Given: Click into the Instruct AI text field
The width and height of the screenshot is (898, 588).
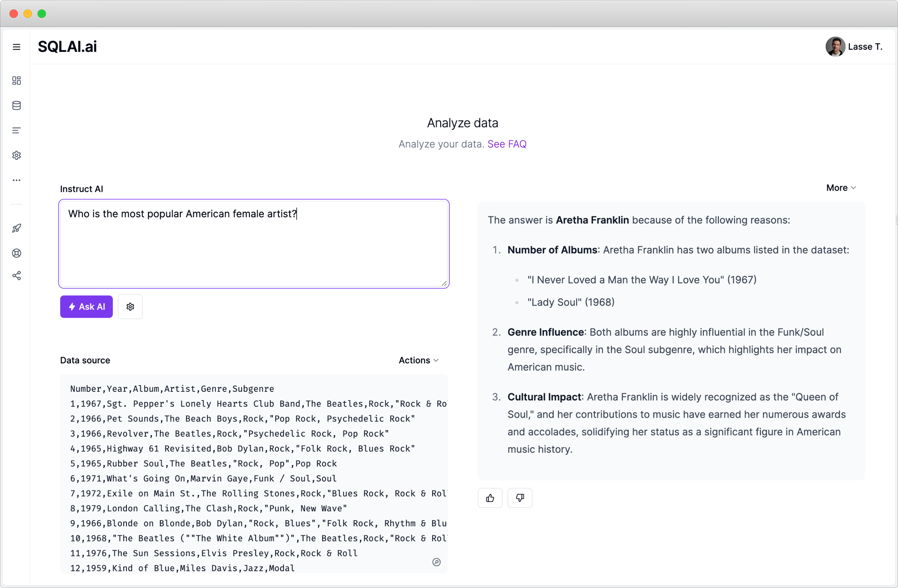Looking at the screenshot, I should coord(253,244).
